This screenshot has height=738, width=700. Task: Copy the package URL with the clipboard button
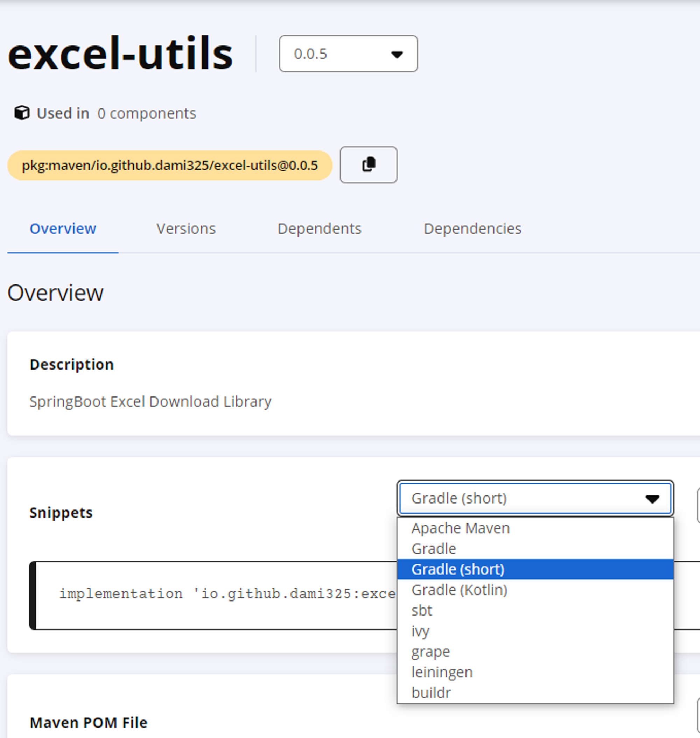368,164
